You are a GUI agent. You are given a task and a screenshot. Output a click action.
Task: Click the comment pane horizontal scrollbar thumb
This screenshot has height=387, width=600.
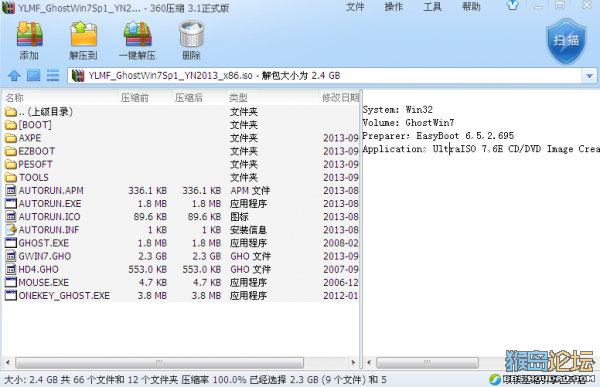click(427, 362)
